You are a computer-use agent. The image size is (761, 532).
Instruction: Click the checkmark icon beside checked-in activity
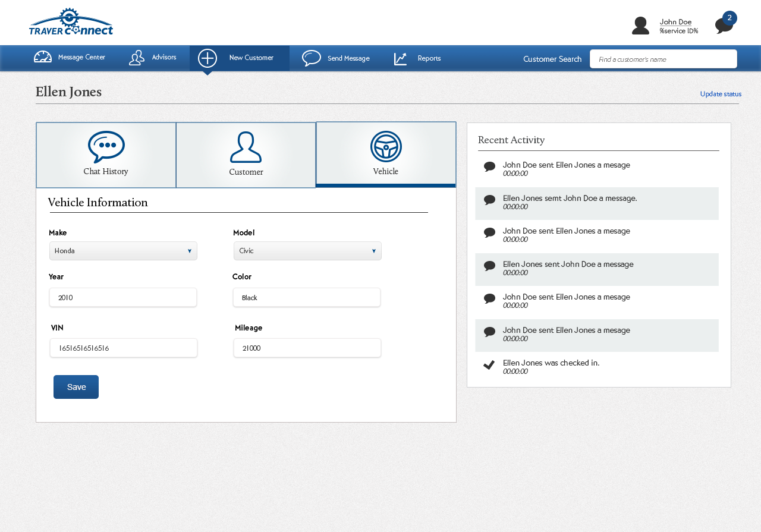489,365
